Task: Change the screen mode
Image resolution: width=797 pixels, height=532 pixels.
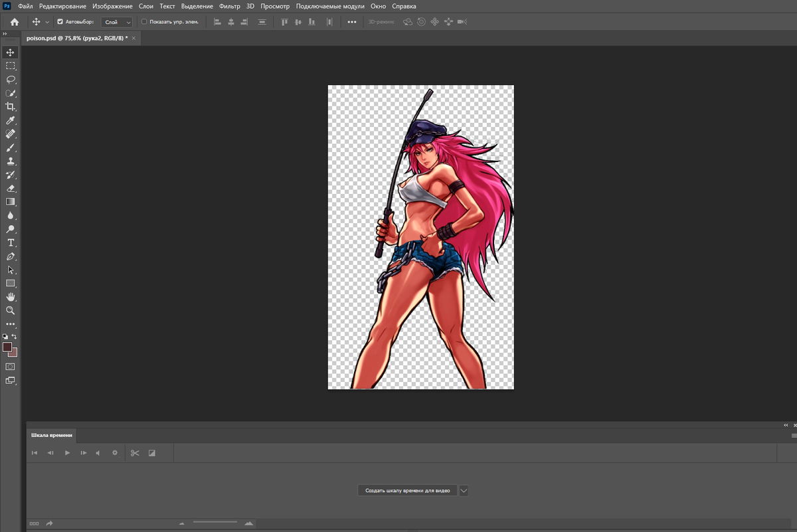Action: pos(11,381)
